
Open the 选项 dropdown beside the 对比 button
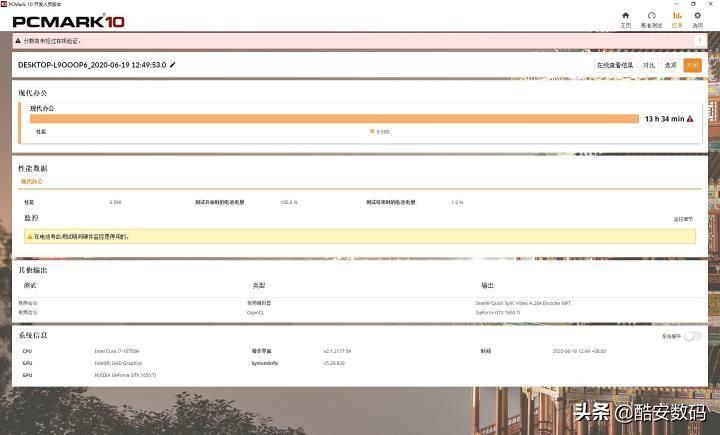click(x=670, y=65)
